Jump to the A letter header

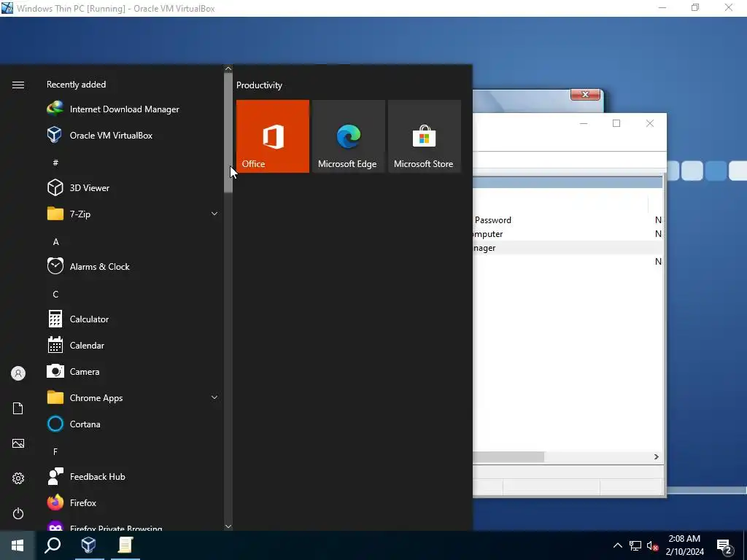coord(55,242)
